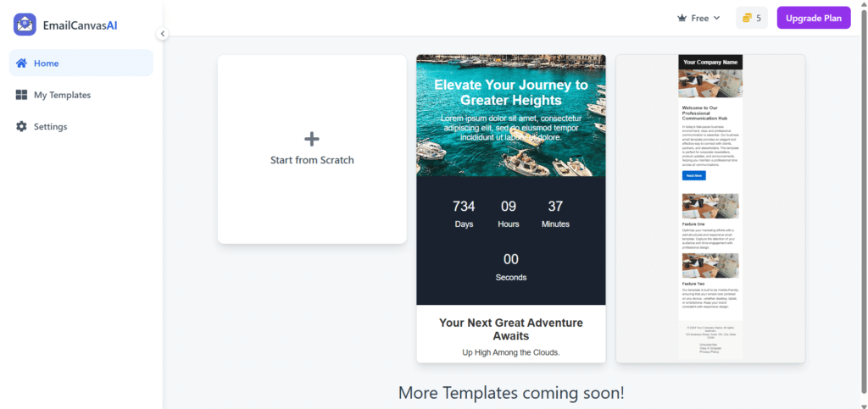Click the More Templates coming soon text
The width and height of the screenshot is (868, 409).
(511, 393)
